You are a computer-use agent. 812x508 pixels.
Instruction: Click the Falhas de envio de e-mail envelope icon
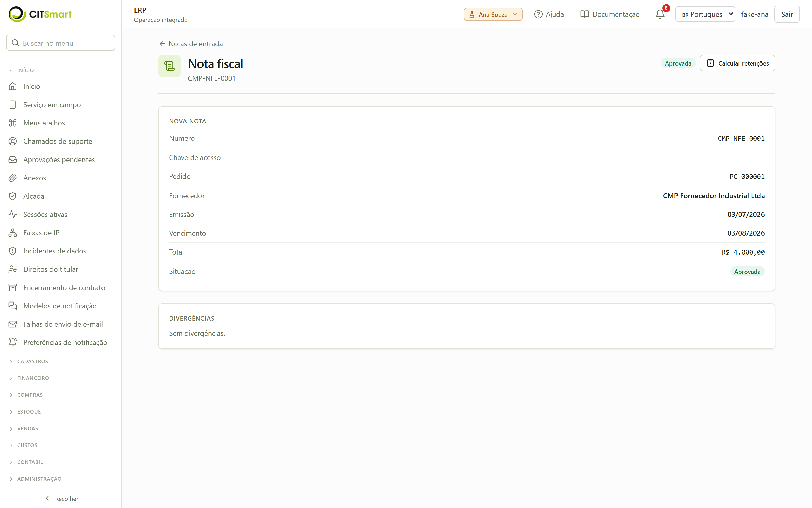point(13,324)
